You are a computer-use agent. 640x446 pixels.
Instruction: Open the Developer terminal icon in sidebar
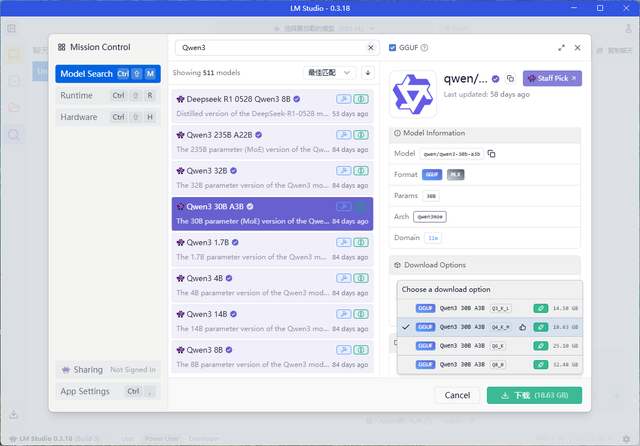(x=14, y=81)
